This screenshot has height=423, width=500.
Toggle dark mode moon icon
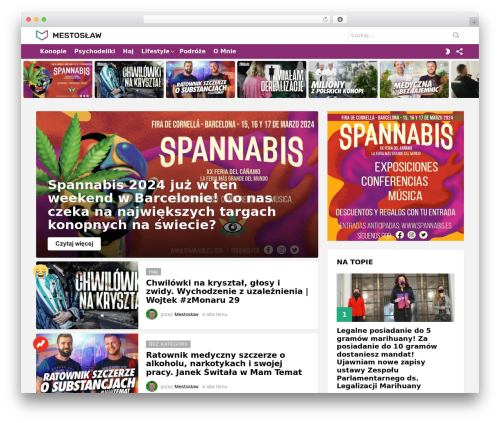[447, 51]
